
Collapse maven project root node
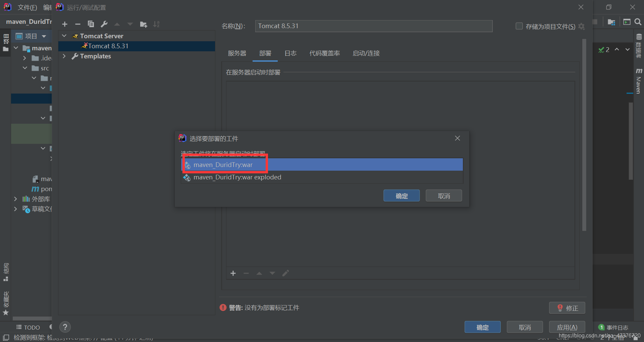tap(16, 48)
